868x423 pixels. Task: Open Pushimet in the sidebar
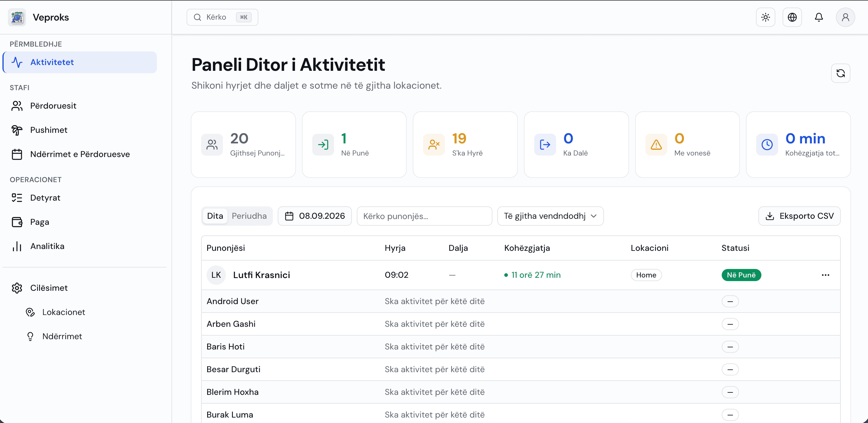[80, 130]
